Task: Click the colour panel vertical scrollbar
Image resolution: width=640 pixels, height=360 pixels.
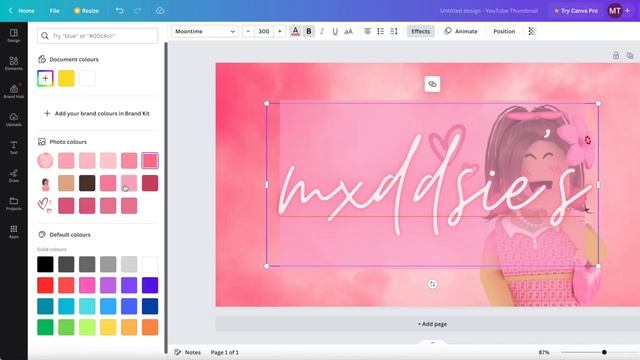Action: pyautogui.click(x=166, y=198)
